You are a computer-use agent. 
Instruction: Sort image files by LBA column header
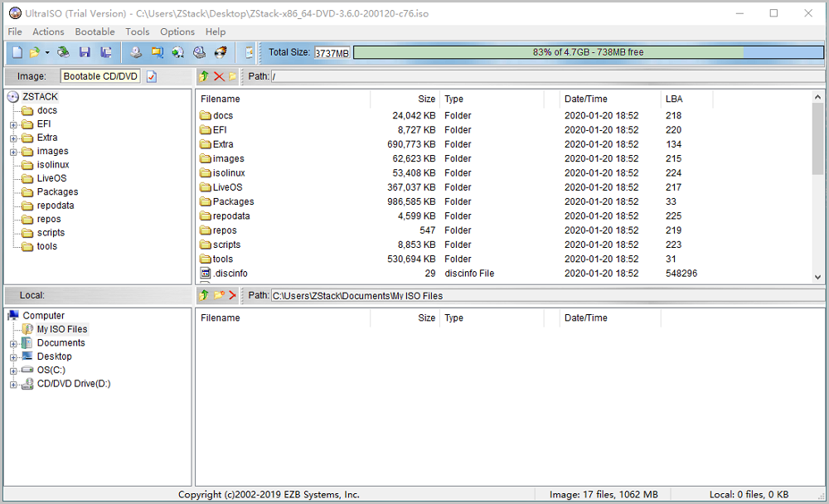click(x=686, y=99)
